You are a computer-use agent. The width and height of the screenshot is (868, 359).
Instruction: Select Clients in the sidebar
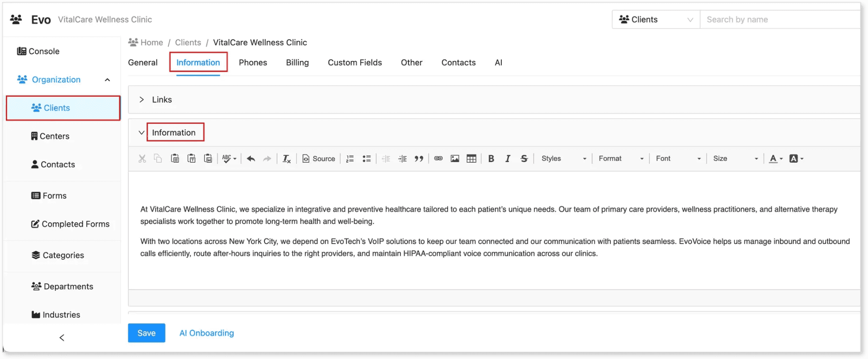tap(63, 108)
